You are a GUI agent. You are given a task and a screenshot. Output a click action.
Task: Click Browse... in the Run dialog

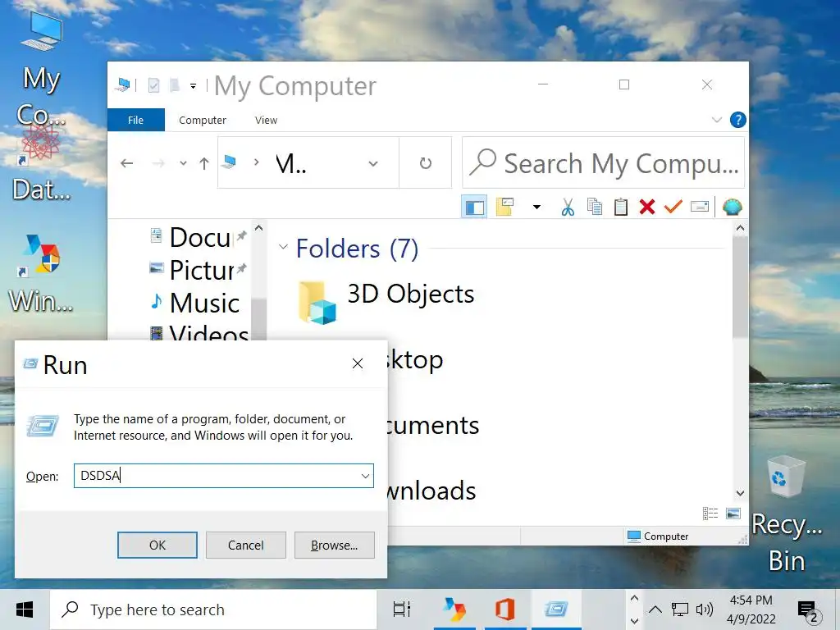[x=335, y=545]
